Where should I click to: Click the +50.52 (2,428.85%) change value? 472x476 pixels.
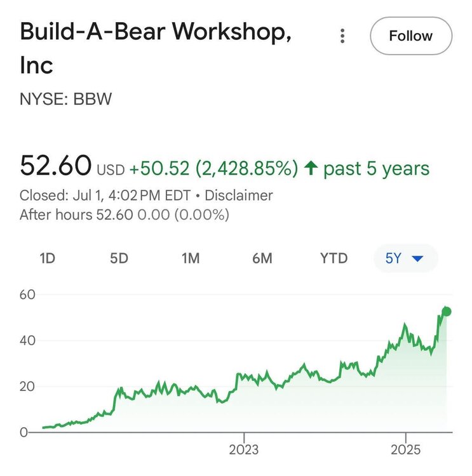click(x=213, y=169)
